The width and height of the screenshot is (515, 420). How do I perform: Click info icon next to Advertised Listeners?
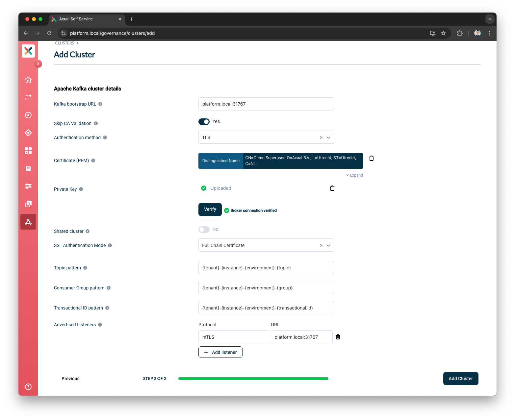tap(100, 325)
